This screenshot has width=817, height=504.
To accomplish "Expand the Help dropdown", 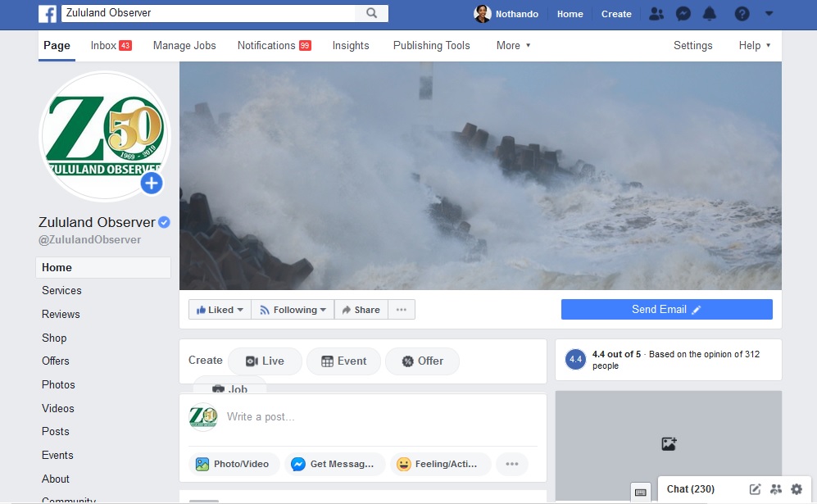I will pyautogui.click(x=754, y=46).
